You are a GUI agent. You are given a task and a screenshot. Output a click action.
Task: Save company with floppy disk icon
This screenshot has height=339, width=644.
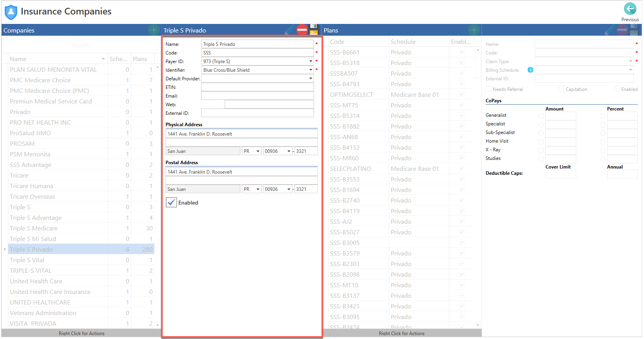click(314, 30)
